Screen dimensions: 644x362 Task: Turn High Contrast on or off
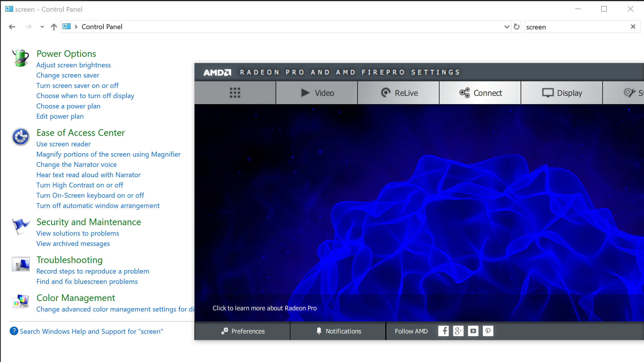[x=80, y=185]
